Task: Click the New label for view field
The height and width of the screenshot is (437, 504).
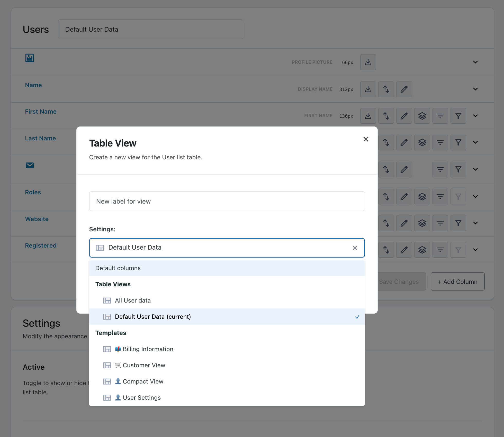Action: coord(227,201)
